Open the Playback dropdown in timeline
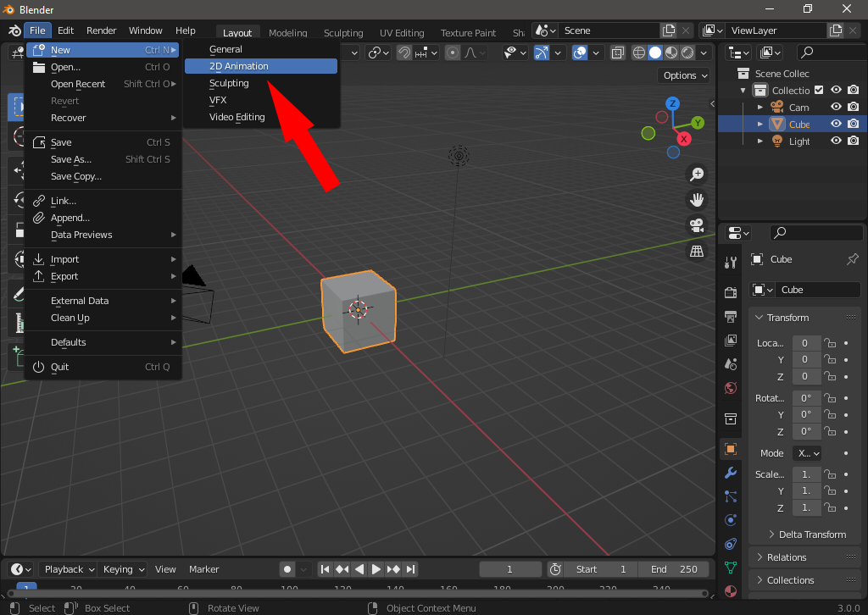The width and height of the screenshot is (868, 615). click(x=69, y=569)
